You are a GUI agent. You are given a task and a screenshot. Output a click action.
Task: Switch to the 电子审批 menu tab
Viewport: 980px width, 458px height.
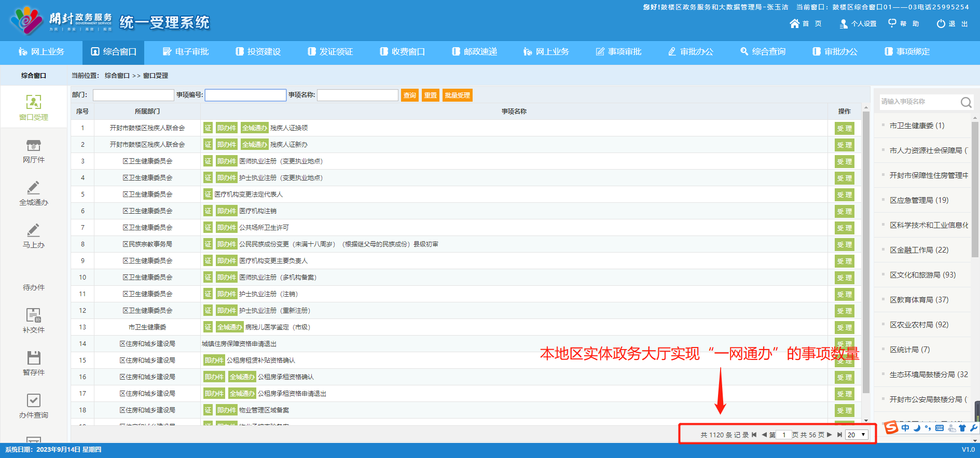[x=185, y=52]
